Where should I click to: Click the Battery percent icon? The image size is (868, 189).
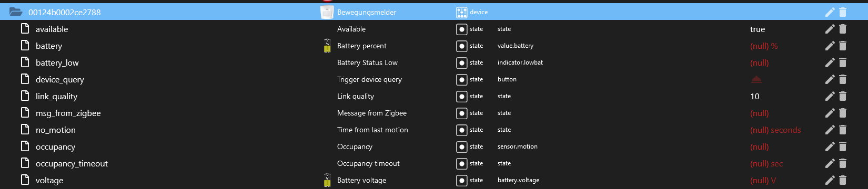click(327, 46)
